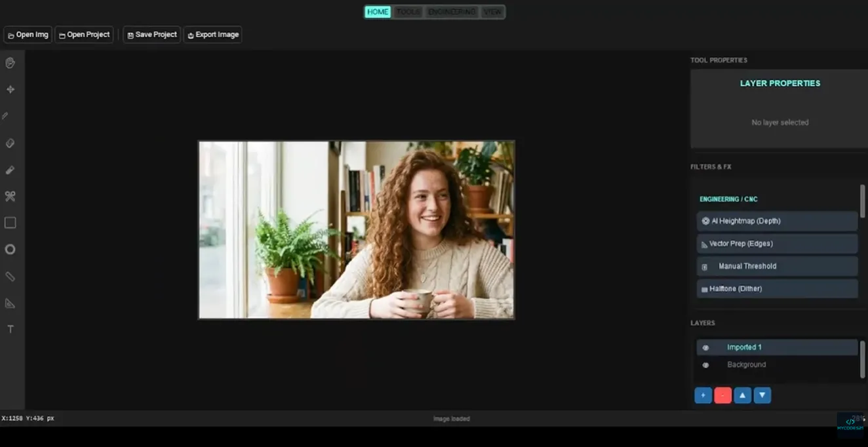Switch to the TOOLS tab
868x447 pixels.
coord(408,12)
